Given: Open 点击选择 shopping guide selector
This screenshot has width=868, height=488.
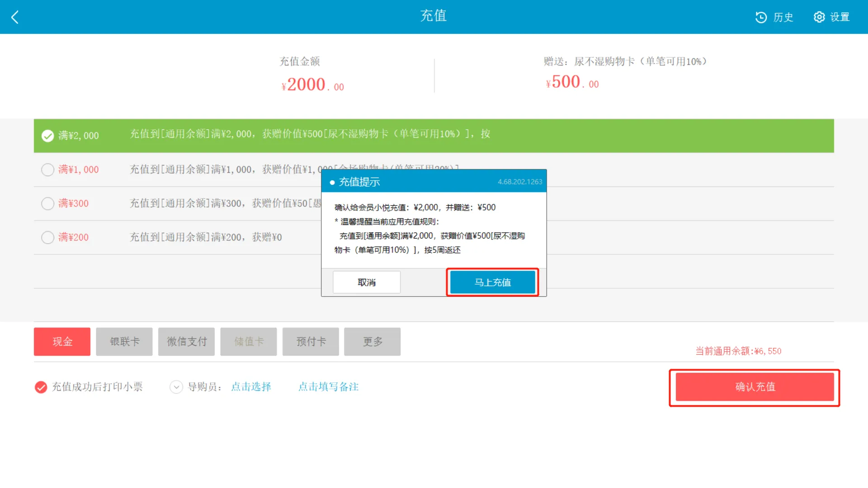Looking at the screenshot, I should (x=251, y=387).
